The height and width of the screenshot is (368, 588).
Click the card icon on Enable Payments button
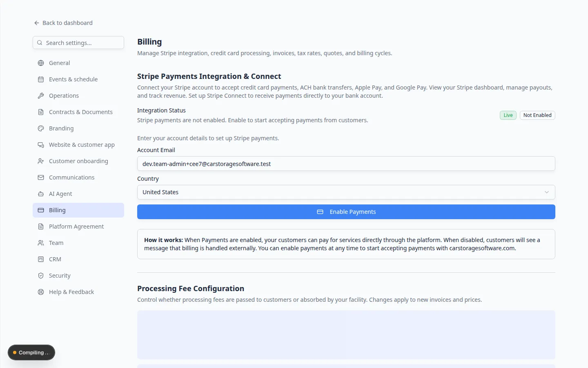(320, 212)
